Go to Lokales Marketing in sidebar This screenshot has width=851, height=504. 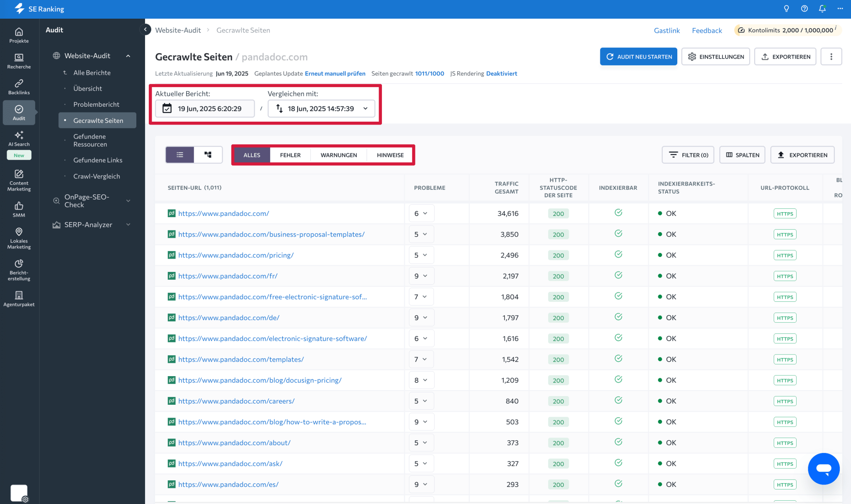pyautogui.click(x=19, y=238)
